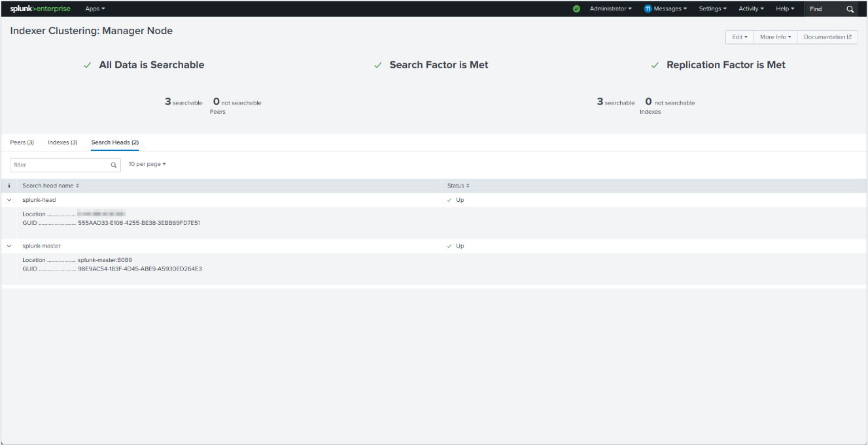Sort by Status column
Viewport: 868px width, 445px height.
pos(458,186)
